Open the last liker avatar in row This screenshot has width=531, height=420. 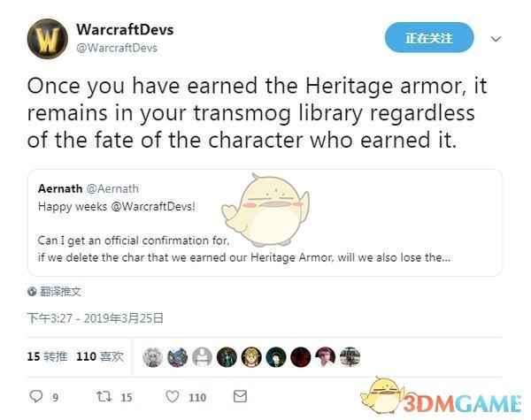pyautogui.click(x=350, y=357)
